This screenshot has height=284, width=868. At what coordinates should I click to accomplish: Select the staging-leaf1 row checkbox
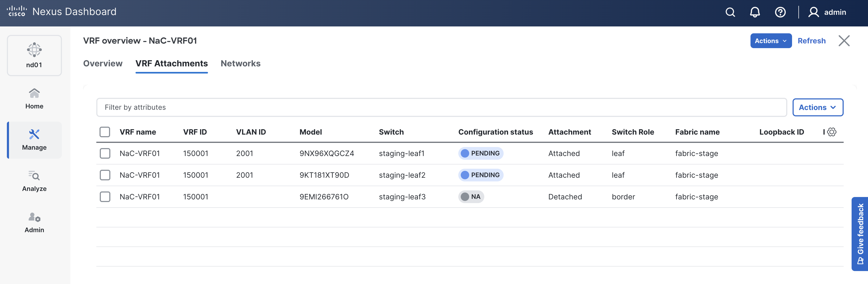point(105,154)
